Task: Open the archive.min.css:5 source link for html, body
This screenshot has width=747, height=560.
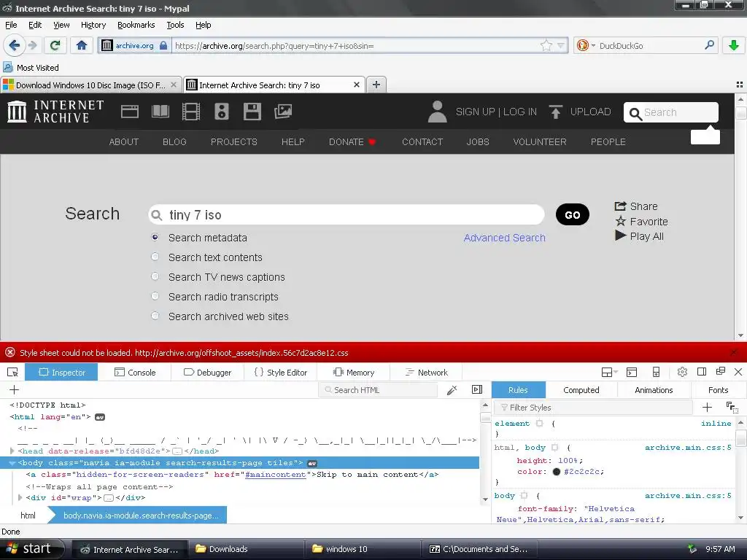Action: (x=688, y=447)
